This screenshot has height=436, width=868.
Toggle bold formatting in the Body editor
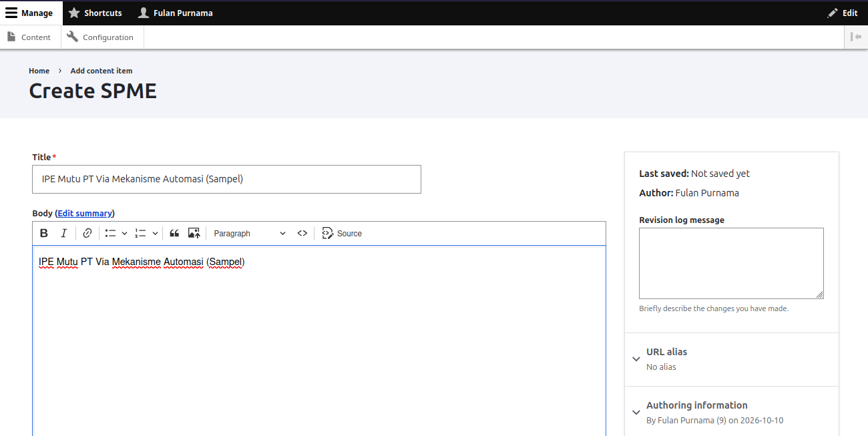click(x=44, y=233)
